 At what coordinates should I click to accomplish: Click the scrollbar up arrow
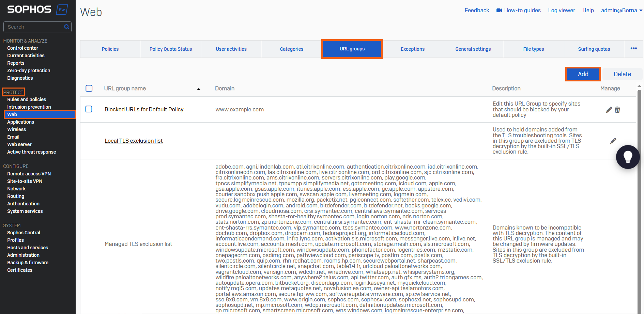[639, 86]
